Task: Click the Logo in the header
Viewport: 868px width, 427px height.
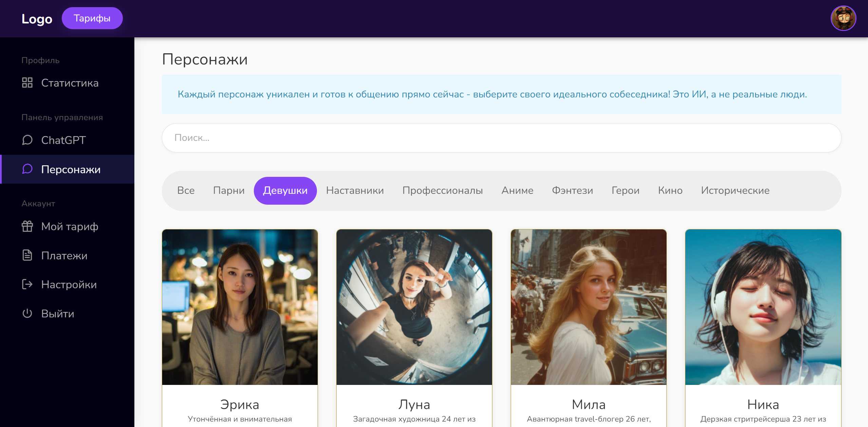Action: coord(37,19)
